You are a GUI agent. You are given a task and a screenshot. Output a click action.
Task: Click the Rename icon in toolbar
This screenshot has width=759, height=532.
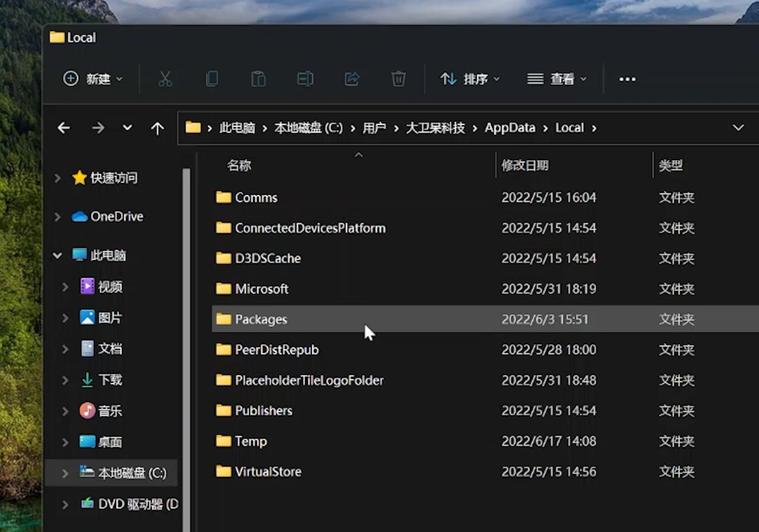[305, 79]
